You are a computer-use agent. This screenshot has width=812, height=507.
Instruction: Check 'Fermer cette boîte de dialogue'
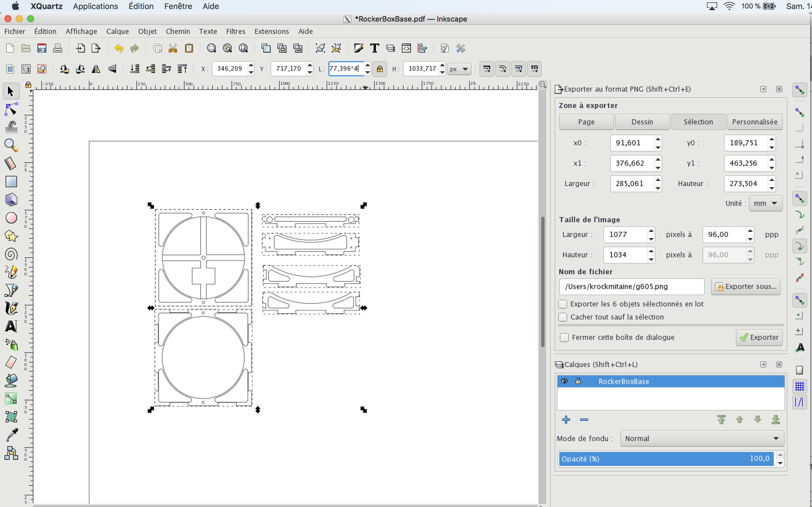tap(564, 338)
